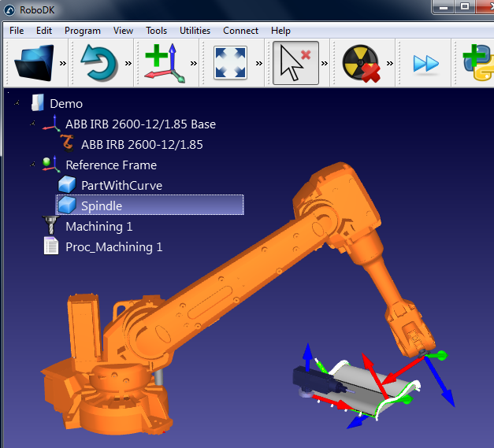Click the frame icon beside ABB Base
494x448 pixels.
(x=51, y=123)
